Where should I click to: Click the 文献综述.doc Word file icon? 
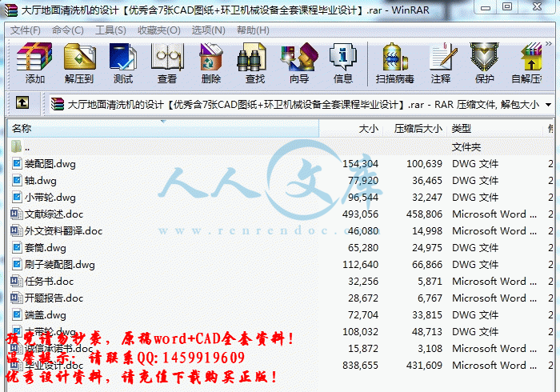17,214
